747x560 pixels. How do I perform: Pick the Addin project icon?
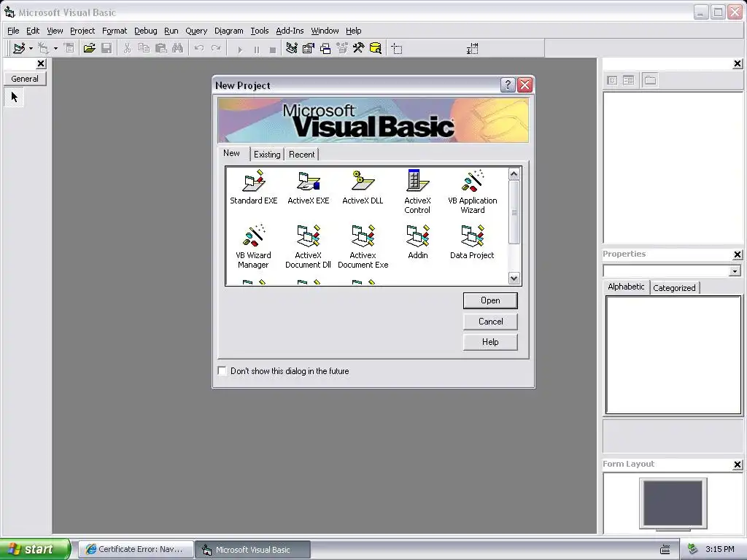418,242
